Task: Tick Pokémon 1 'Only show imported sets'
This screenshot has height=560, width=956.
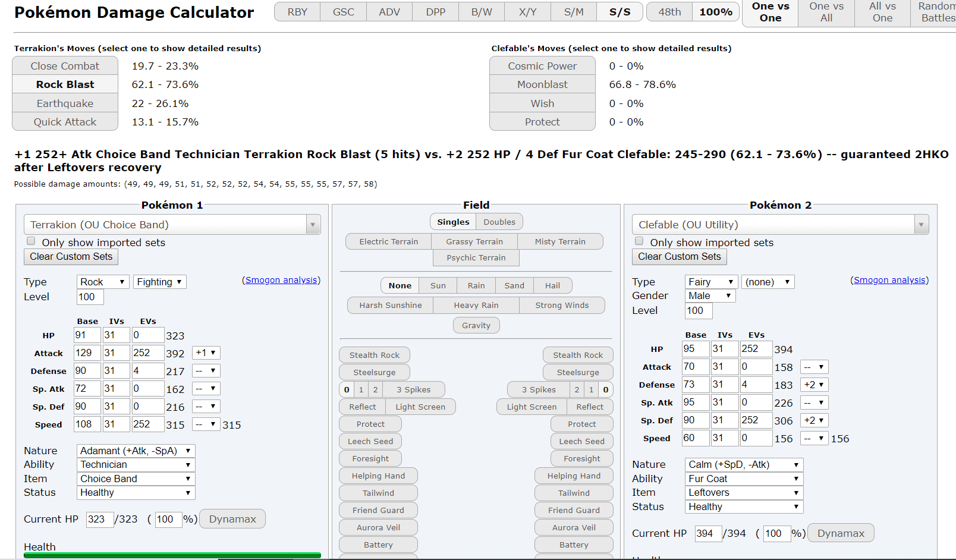Action: click(31, 241)
